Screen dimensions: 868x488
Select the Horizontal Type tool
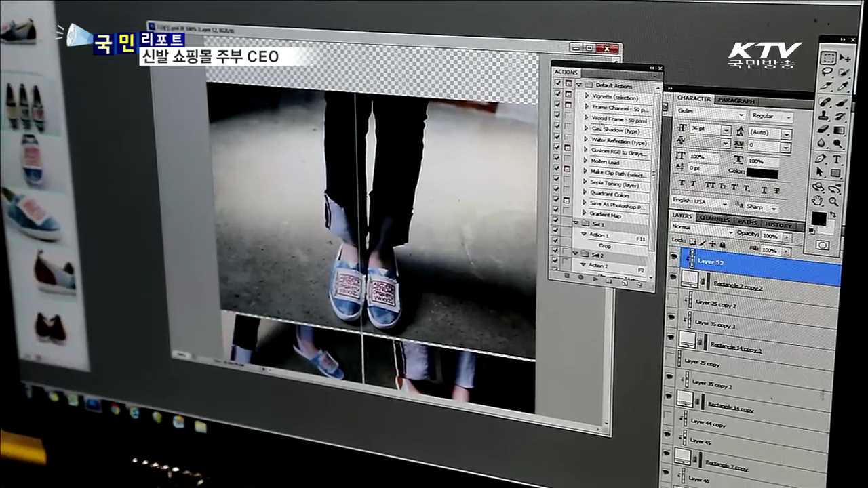click(x=837, y=159)
